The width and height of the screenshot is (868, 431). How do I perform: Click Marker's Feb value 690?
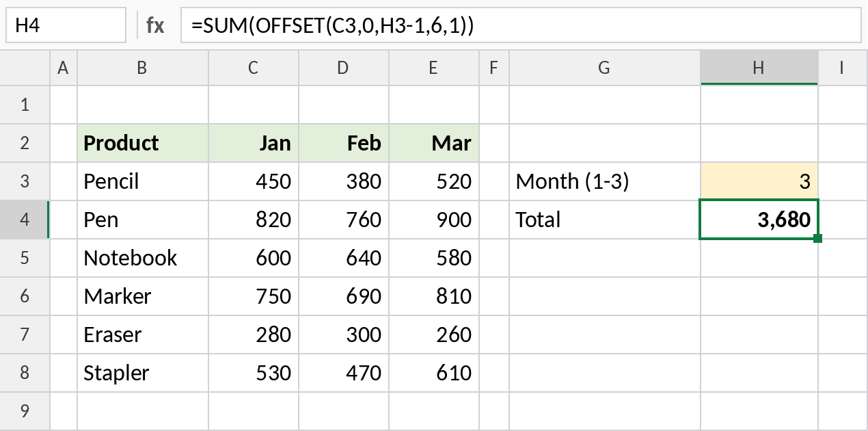tap(344, 296)
